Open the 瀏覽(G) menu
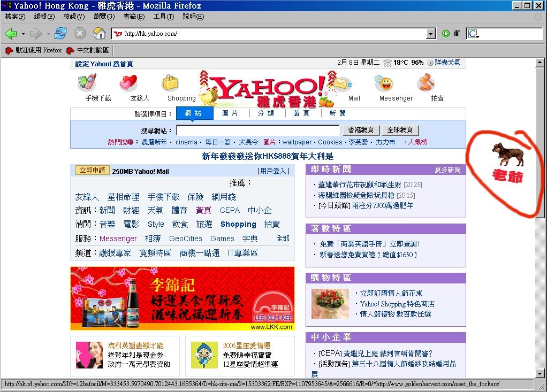 (104, 17)
